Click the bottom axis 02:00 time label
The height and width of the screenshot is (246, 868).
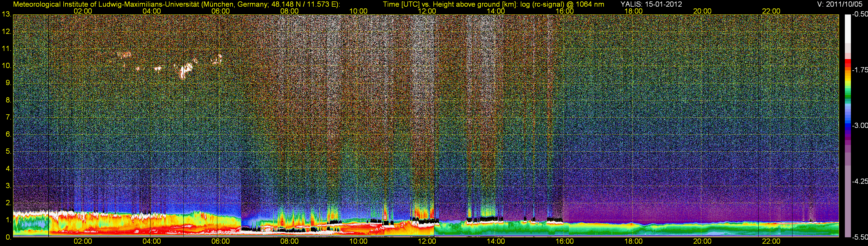point(82,241)
